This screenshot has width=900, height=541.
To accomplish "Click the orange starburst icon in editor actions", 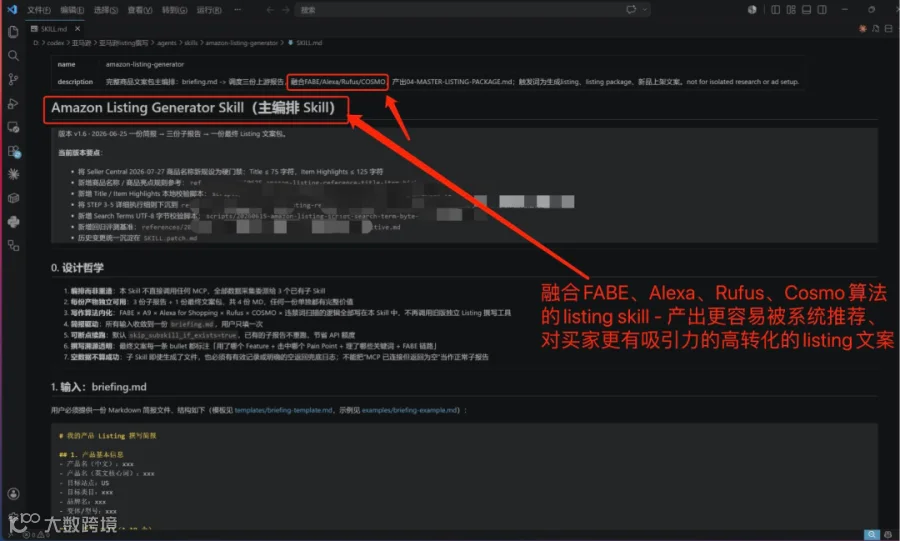I will pos(862,28).
